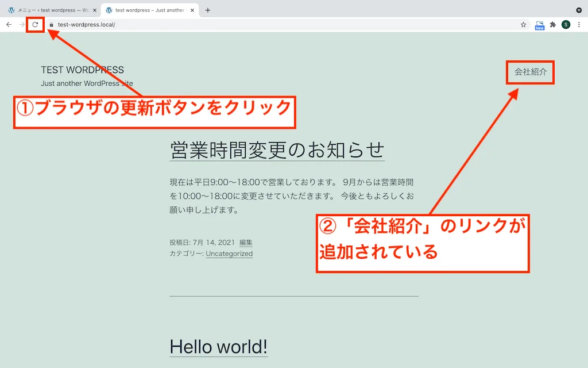Click the lock icon in address bar
588x368 pixels.
coord(51,25)
